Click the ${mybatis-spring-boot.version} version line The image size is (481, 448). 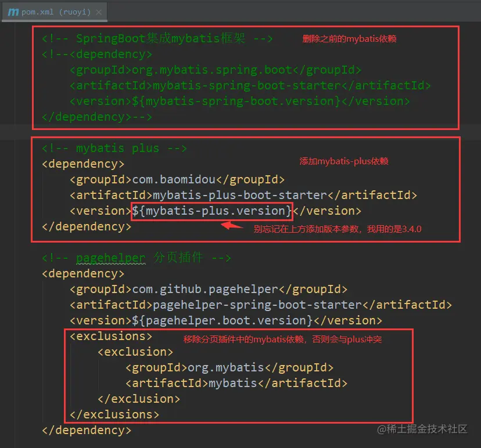(x=240, y=101)
